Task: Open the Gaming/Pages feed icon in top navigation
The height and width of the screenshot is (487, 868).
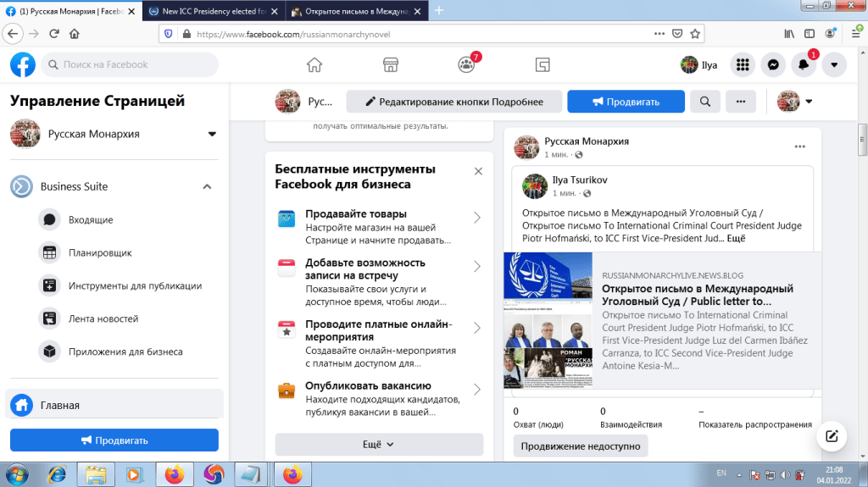Action: [x=542, y=64]
